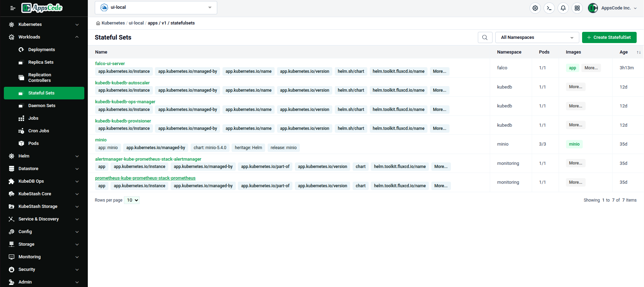Open alertmanager-kube-prometheus-stack-alertmanager link
This screenshot has height=287, width=644.
[148, 159]
